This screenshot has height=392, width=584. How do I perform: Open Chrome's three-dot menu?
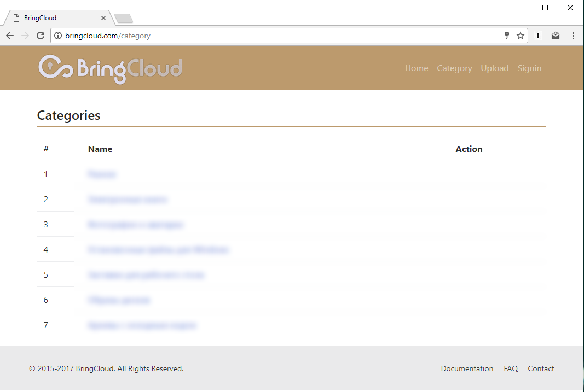point(573,35)
